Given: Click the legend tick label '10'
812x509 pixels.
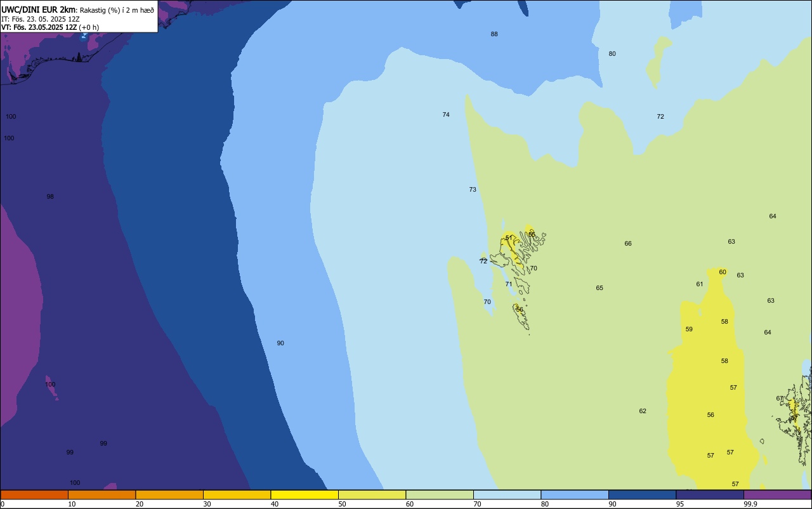Looking at the screenshot, I should [x=72, y=504].
